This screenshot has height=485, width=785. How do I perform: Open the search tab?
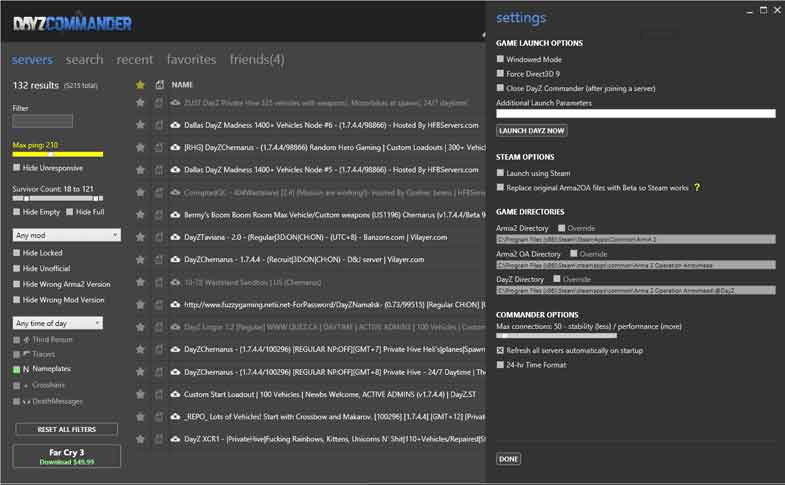pos(84,60)
